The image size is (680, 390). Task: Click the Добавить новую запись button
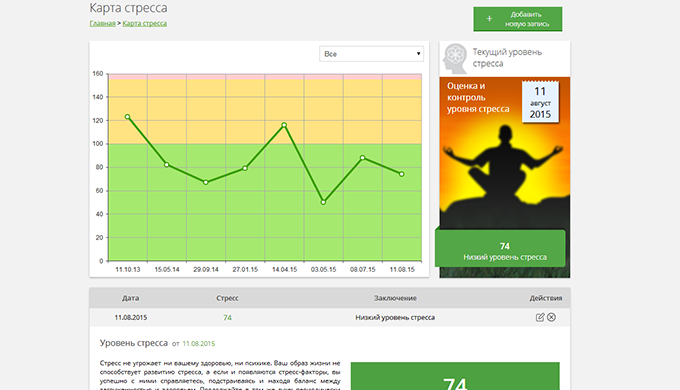(518, 19)
